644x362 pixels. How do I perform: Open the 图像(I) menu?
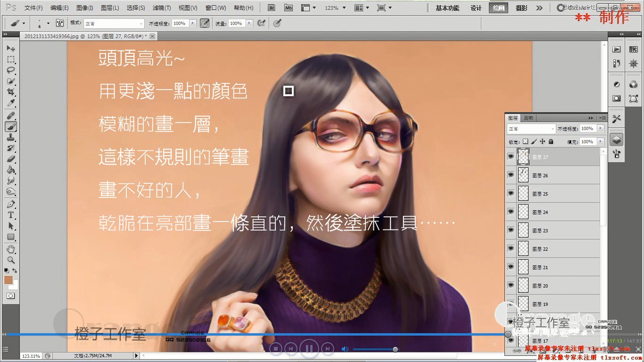[x=84, y=8]
